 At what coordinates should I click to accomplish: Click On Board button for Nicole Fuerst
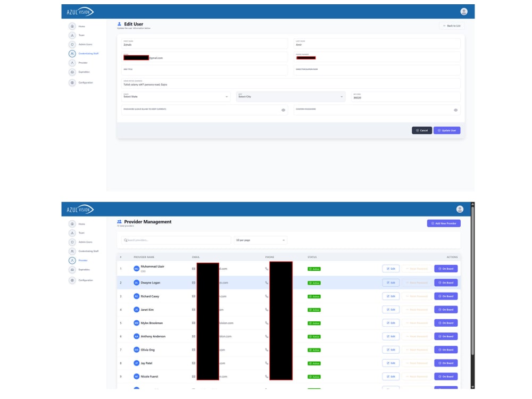pyautogui.click(x=446, y=377)
